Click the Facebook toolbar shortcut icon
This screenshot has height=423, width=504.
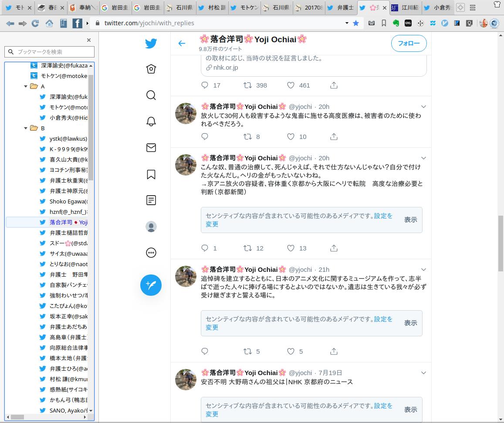(x=77, y=23)
